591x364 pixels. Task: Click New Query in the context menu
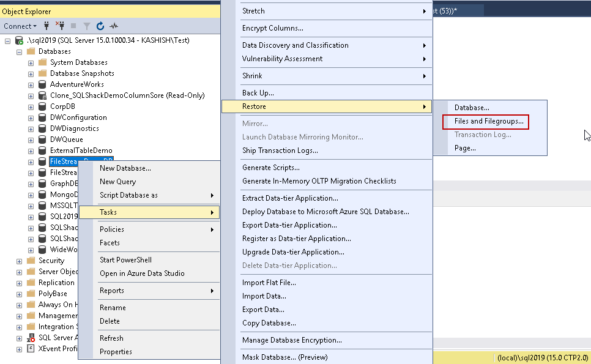pyautogui.click(x=118, y=182)
